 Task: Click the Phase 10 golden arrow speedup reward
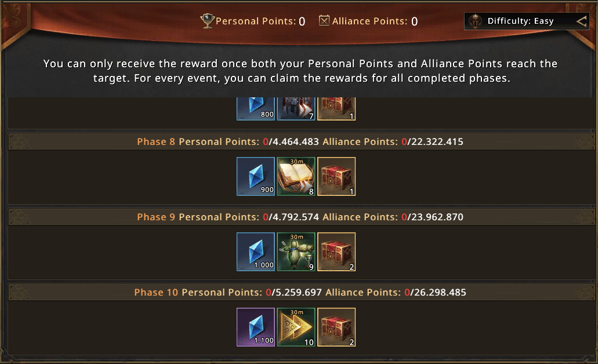[x=296, y=327]
